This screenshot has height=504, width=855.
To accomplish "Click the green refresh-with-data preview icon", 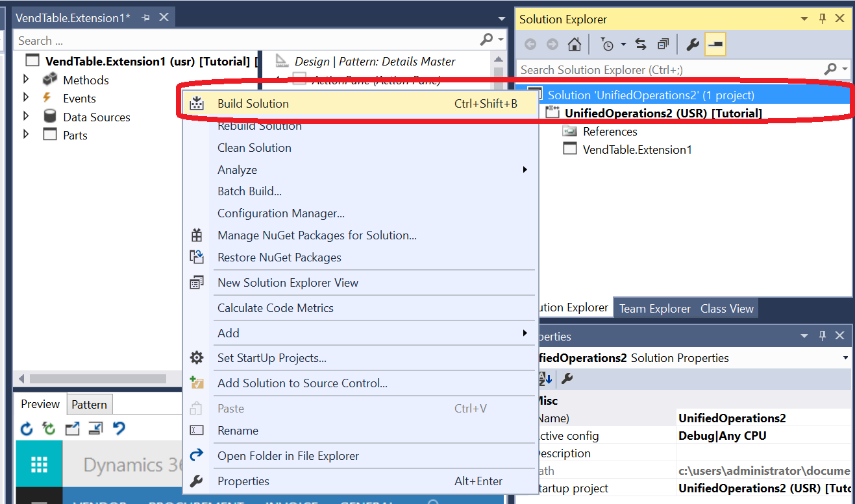I will click(49, 428).
